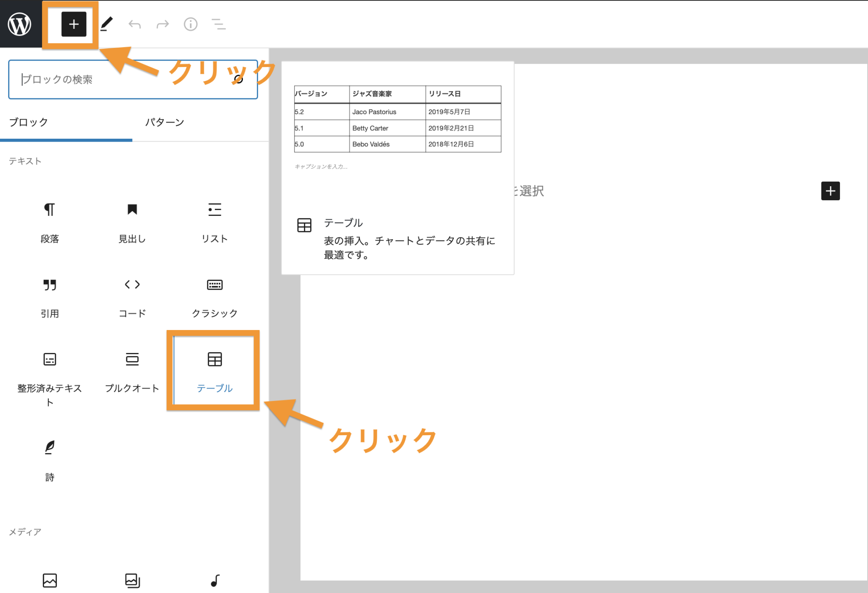Click the redo arrow

click(x=163, y=24)
